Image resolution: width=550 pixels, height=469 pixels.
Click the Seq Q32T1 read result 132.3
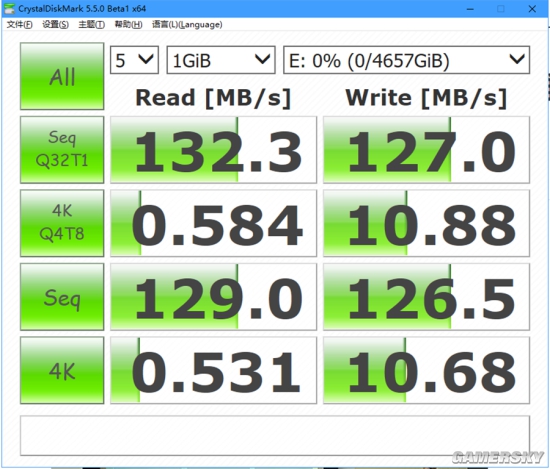coord(214,150)
